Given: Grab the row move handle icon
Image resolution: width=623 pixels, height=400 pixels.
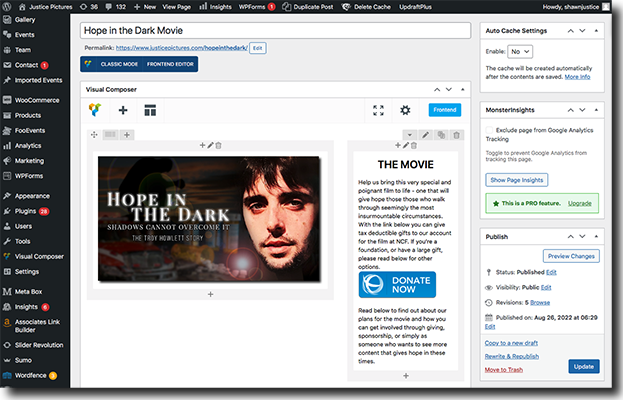Looking at the screenshot, I should tap(94, 135).
